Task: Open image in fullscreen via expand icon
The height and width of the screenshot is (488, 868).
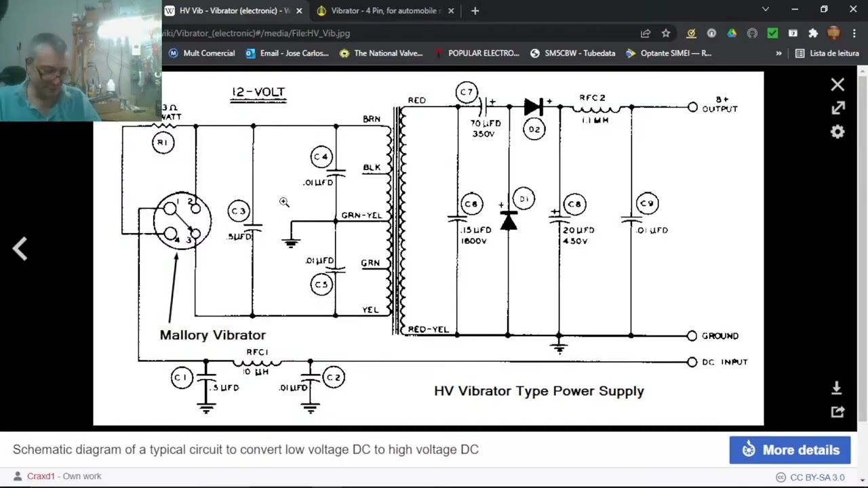Action: pyautogui.click(x=837, y=108)
